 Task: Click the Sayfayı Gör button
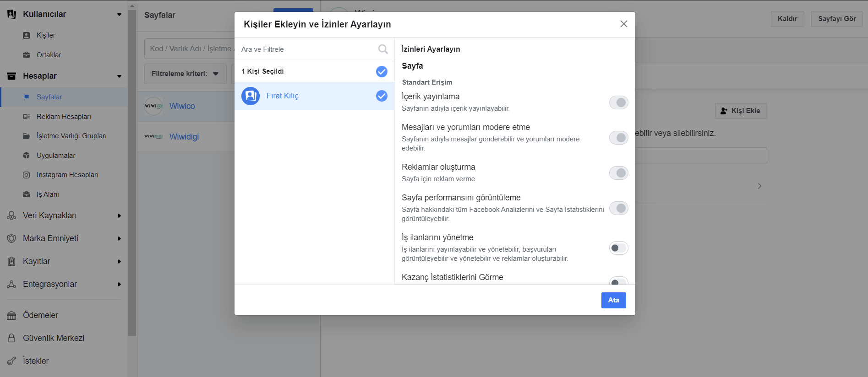[x=837, y=19]
